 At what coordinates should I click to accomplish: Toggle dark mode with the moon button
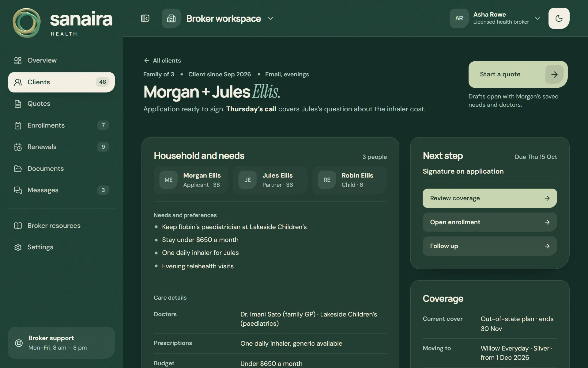pos(559,18)
